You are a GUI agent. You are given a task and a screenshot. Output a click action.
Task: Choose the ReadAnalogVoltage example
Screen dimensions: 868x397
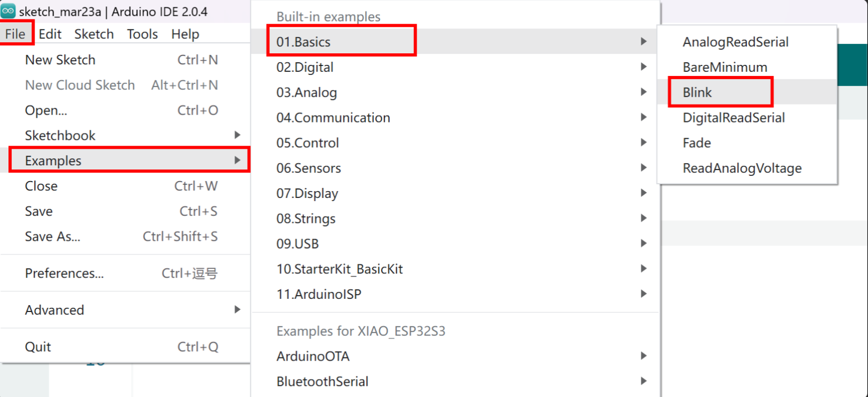[x=742, y=168]
